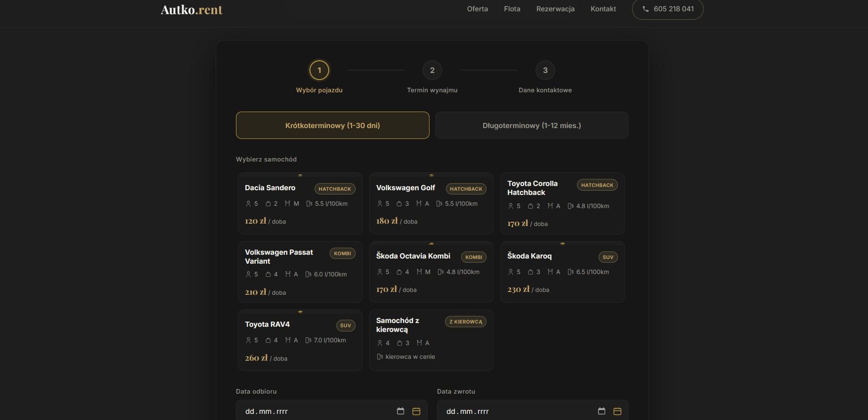Image resolution: width=868 pixels, height=420 pixels.
Task: Click the seats icon on Samochód z kierowcą card
Action: tap(380, 343)
